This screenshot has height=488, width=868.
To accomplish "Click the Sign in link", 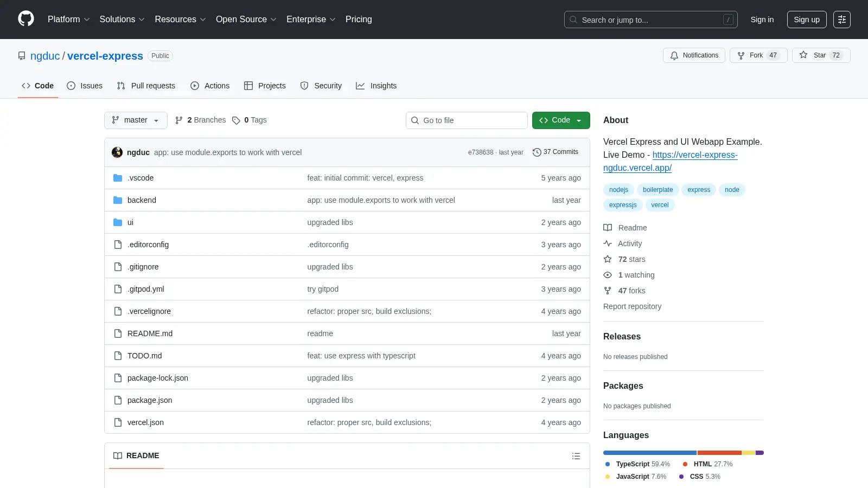I will point(762,20).
